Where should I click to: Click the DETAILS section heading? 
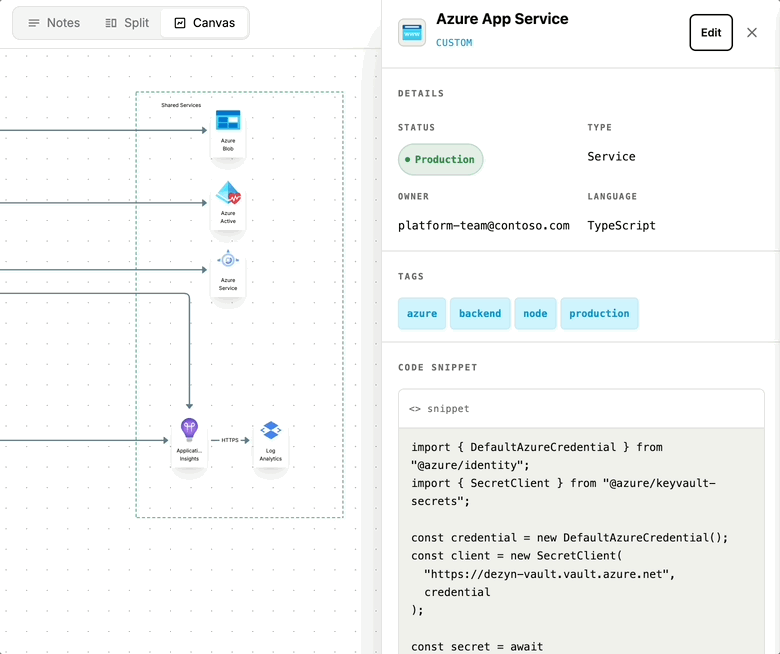pyautogui.click(x=421, y=93)
